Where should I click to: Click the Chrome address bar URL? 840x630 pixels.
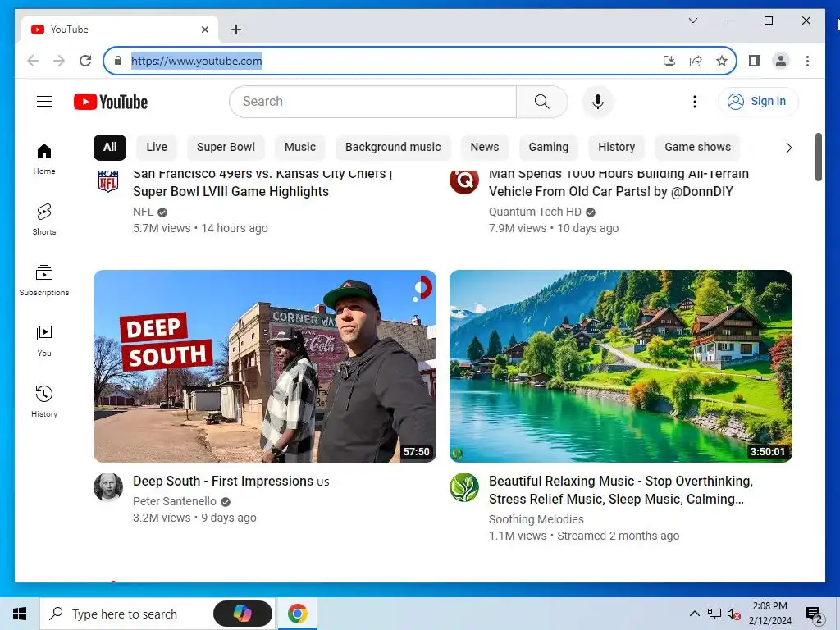[197, 61]
